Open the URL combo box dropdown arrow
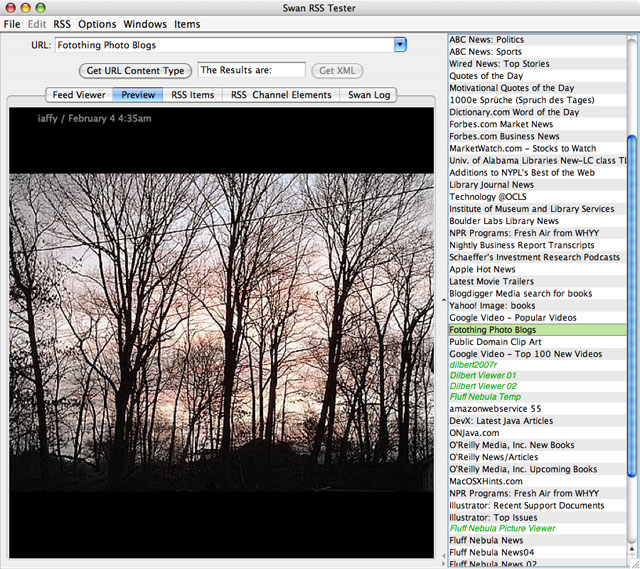640x569 pixels. (x=400, y=45)
